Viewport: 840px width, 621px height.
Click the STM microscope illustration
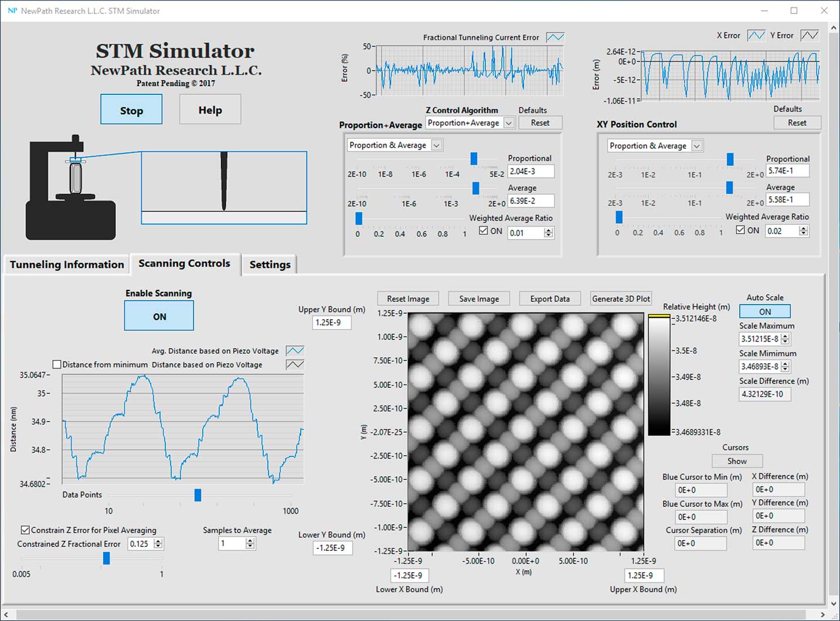tap(70, 189)
